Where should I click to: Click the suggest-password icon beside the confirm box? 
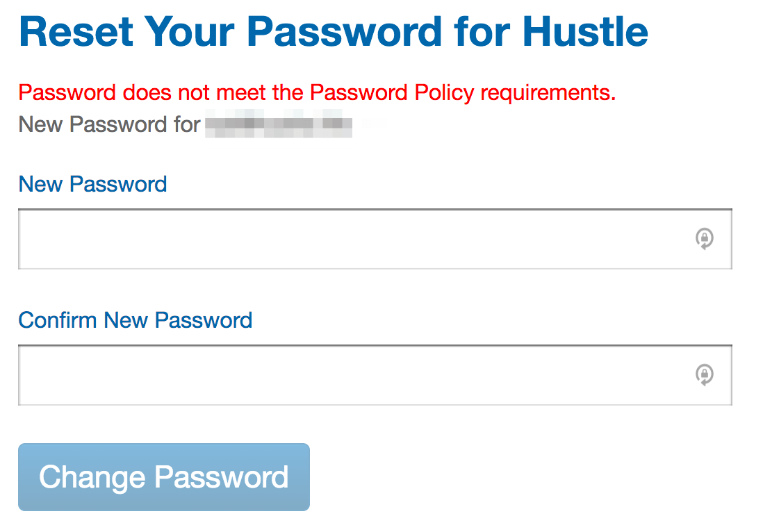click(705, 375)
